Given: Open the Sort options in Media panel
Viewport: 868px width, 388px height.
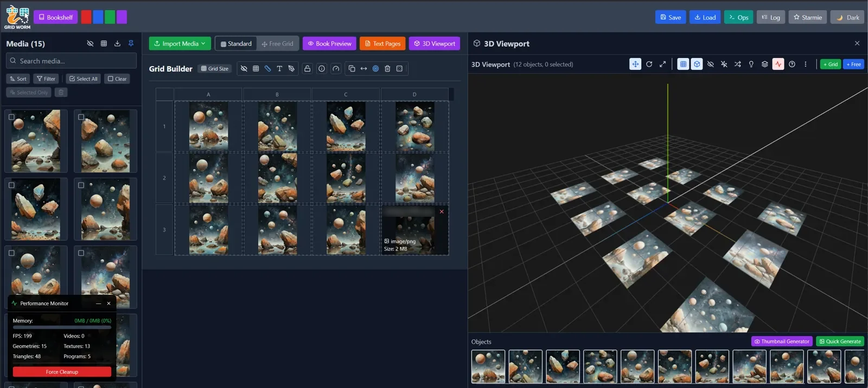Looking at the screenshot, I should point(17,79).
